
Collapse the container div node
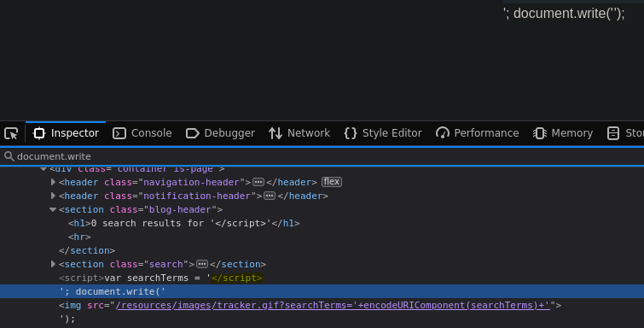[44, 169]
